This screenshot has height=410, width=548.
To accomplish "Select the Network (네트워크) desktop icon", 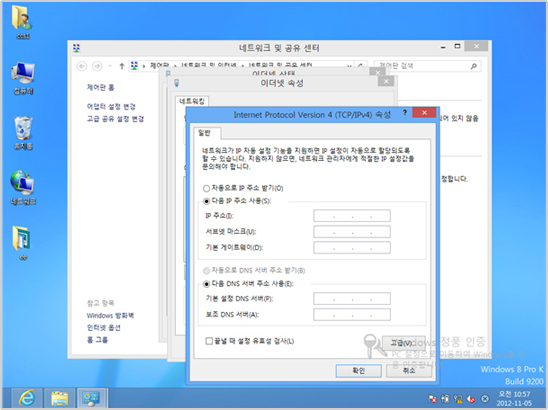I will click(x=23, y=187).
